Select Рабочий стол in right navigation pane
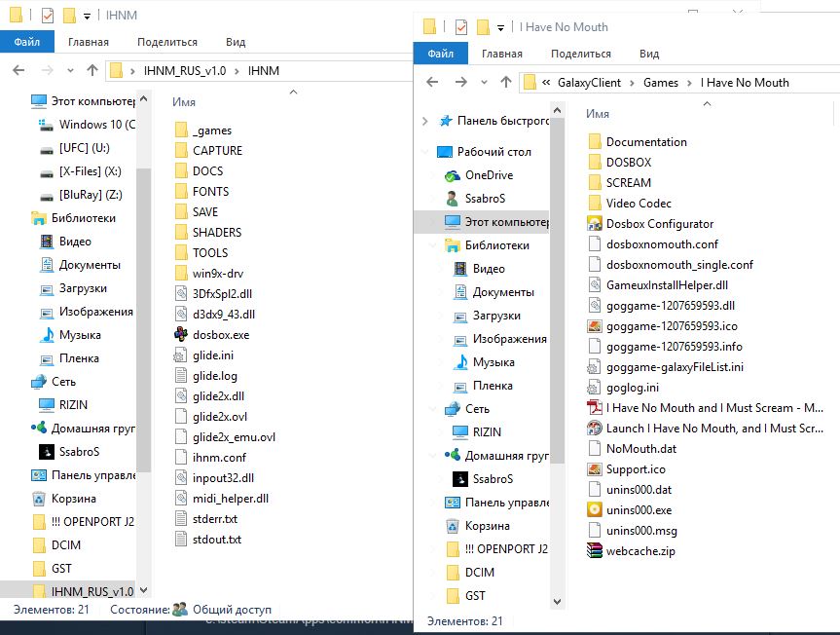Viewport: 840px width, 635px height. (484, 152)
